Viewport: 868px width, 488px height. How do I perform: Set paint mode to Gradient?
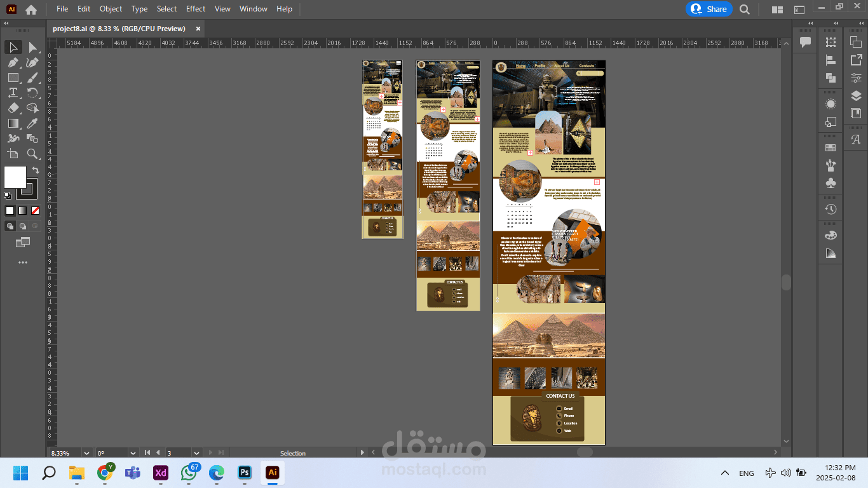click(x=22, y=210)
